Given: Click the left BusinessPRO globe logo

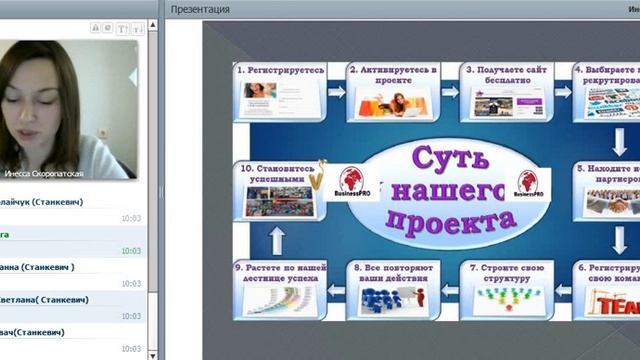Looking at the screenshot, I should (x=352, y=182).
